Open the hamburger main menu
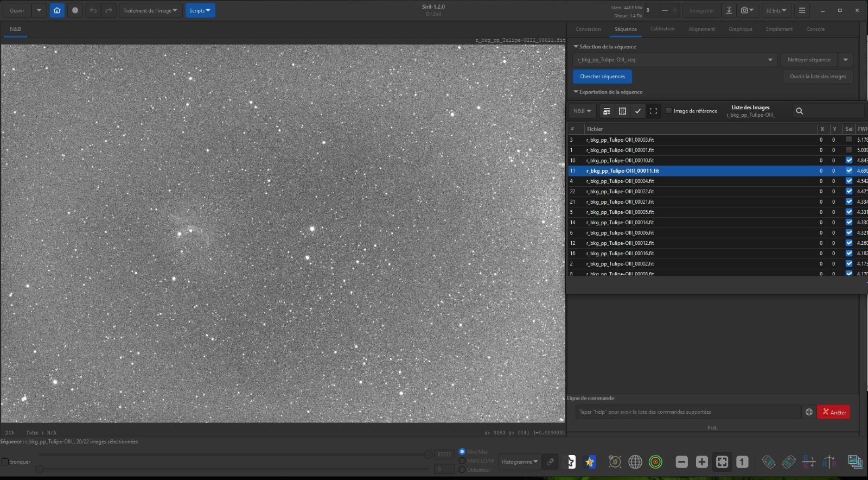 (802, 10)
